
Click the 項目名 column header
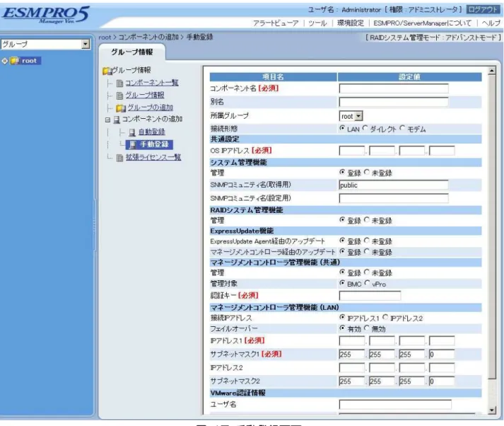[274, 77]
